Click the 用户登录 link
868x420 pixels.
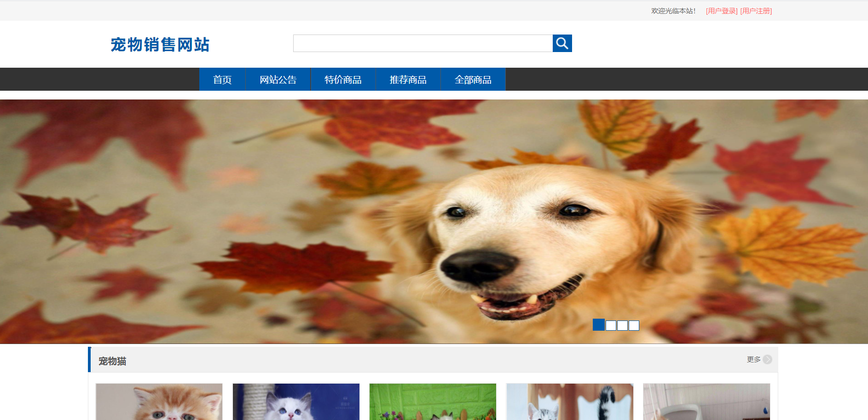coord(722,11)
